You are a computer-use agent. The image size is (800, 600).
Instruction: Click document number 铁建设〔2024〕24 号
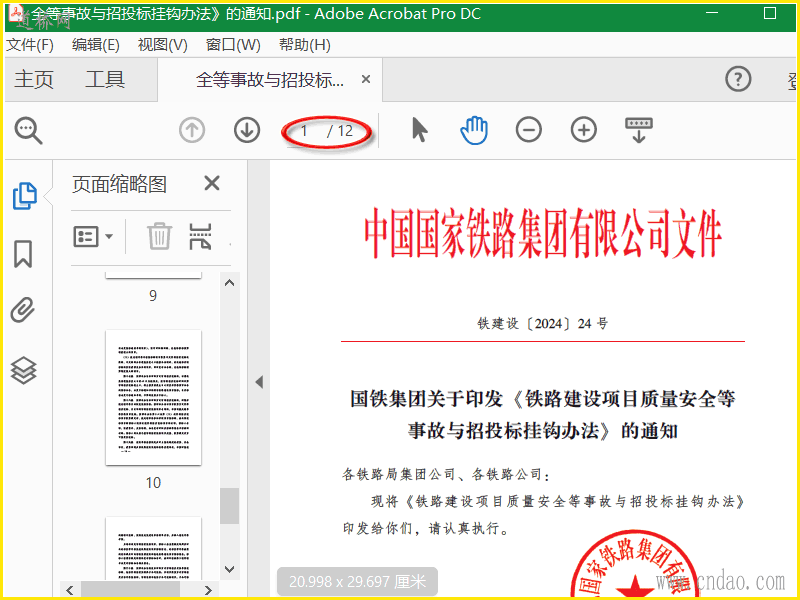543,323
